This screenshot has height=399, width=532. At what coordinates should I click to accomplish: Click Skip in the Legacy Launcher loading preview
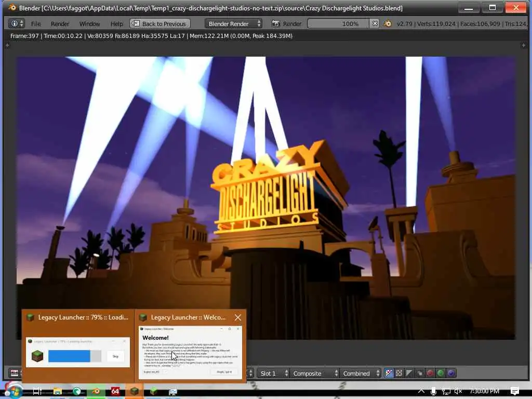click(115, 356)
